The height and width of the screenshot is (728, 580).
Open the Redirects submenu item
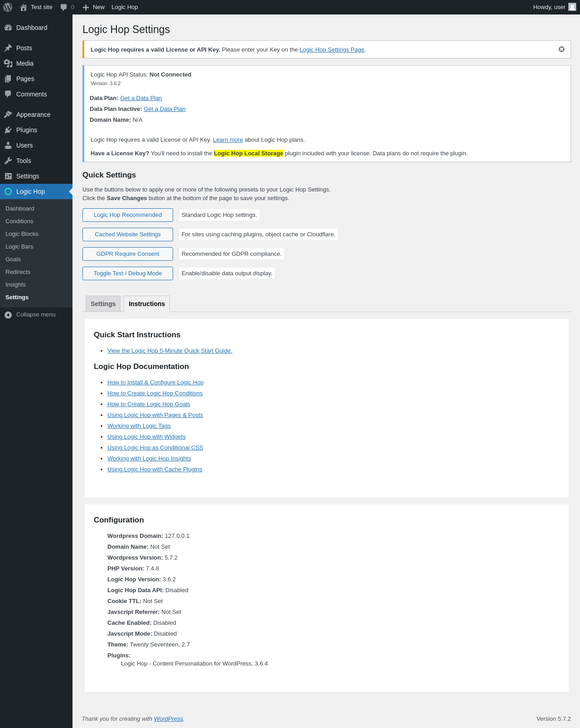coord(18,272)
